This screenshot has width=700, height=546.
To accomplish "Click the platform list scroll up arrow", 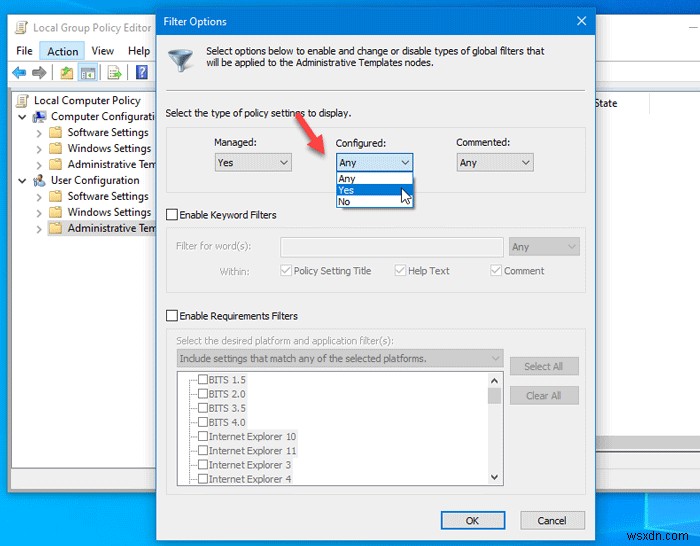I will [x=494, y=381].
